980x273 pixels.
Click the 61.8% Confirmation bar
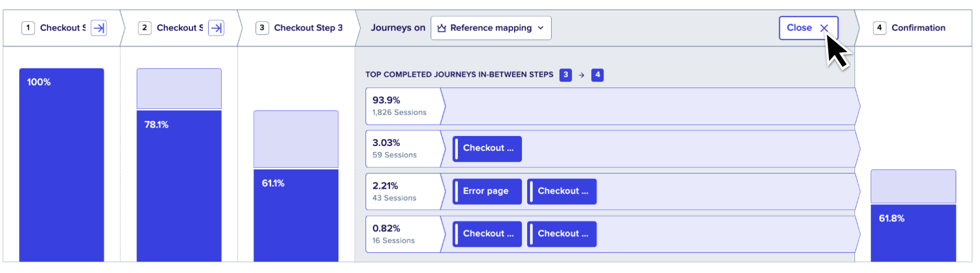pyautogui.click(x=913, y=233)
